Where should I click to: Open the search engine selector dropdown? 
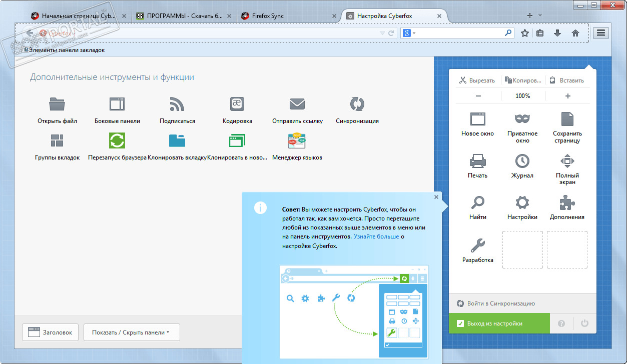409,33
